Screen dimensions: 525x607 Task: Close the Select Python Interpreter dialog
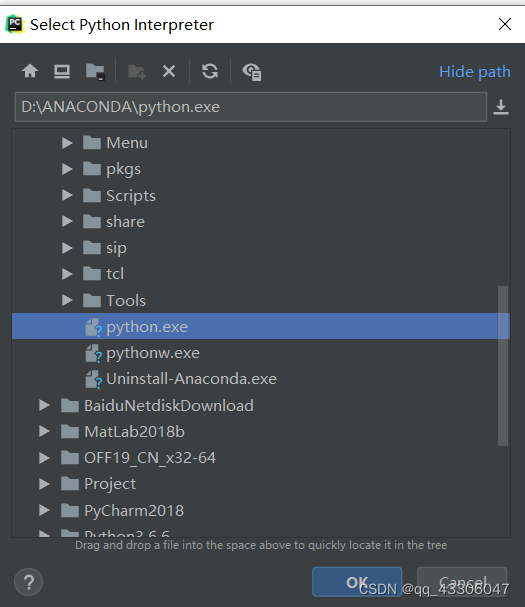tap(504, 24)
